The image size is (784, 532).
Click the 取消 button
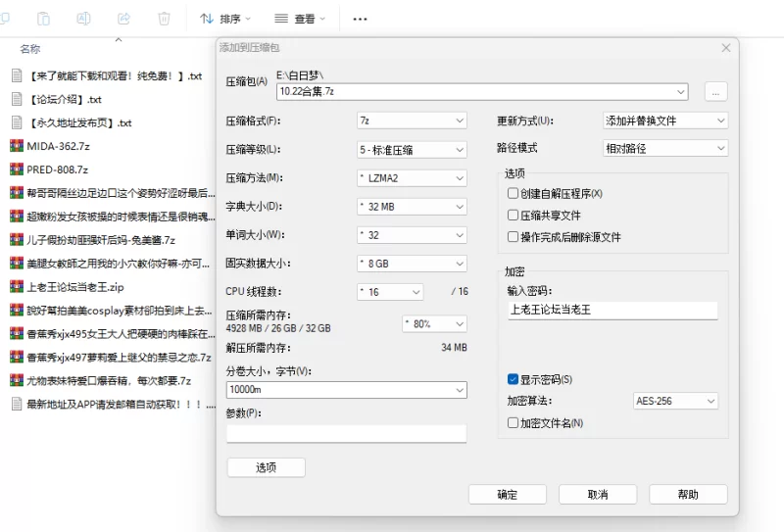point(598,494)
